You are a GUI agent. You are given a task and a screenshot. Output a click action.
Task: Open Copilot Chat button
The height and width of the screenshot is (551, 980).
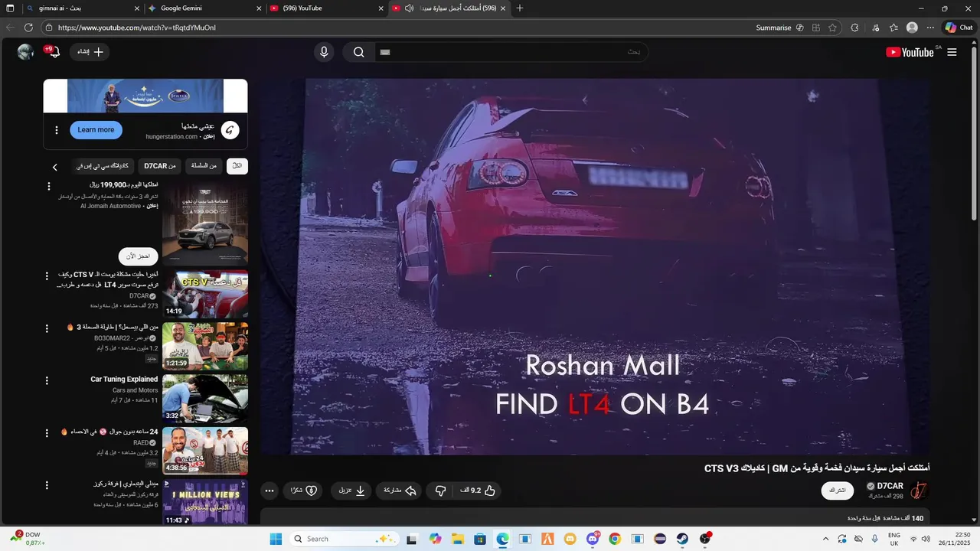959,28
